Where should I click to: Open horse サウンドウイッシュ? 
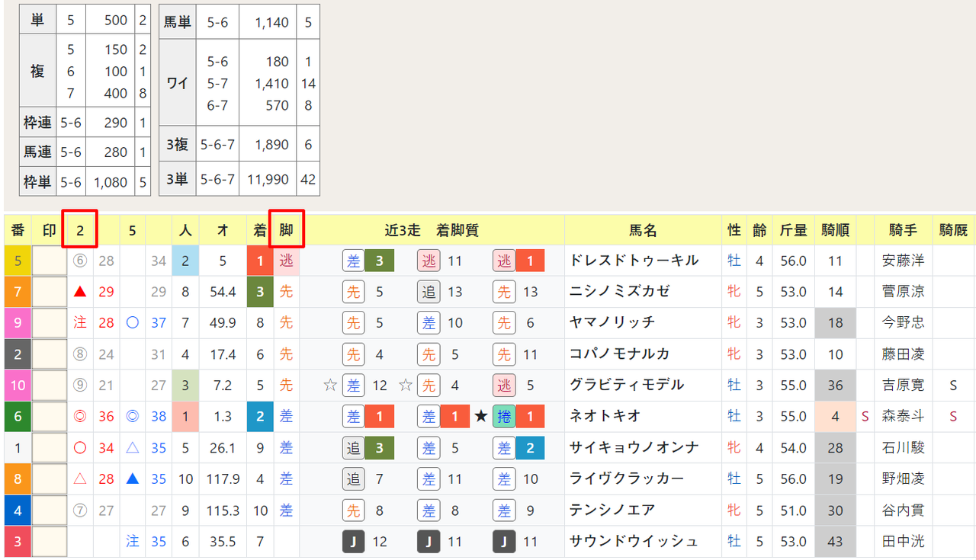pyautogui.click(x=634, y=541)
